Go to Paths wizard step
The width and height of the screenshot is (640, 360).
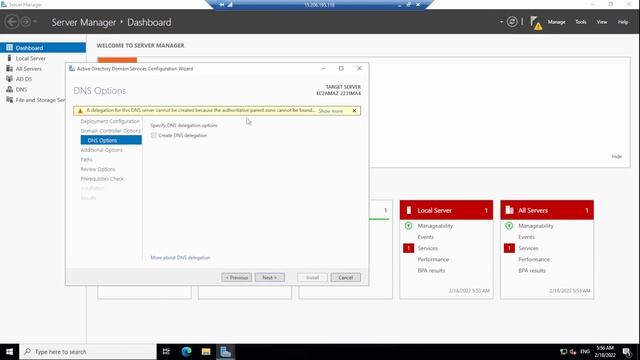[x=87, y=160]
